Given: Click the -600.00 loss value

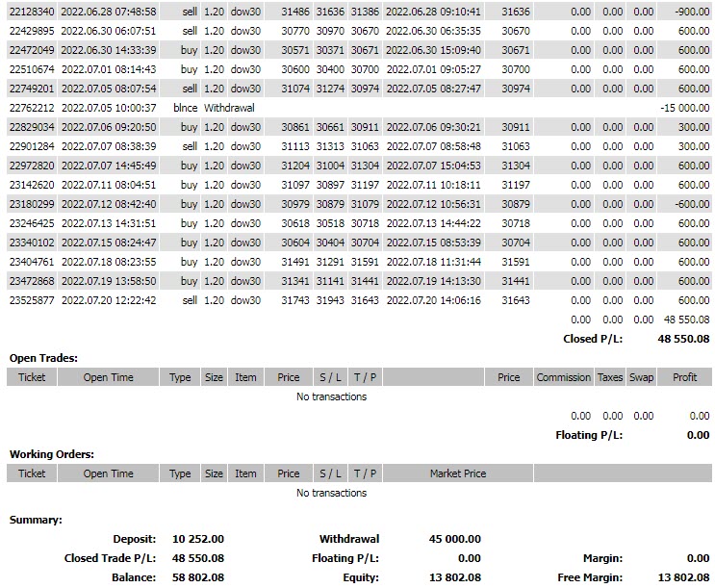Looking at the screenshot, I should (692, 204).
